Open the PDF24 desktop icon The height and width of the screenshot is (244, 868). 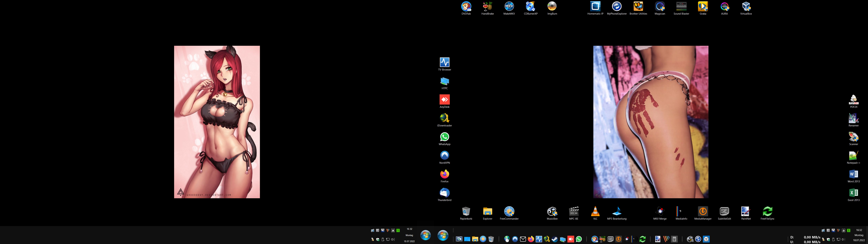854,101
